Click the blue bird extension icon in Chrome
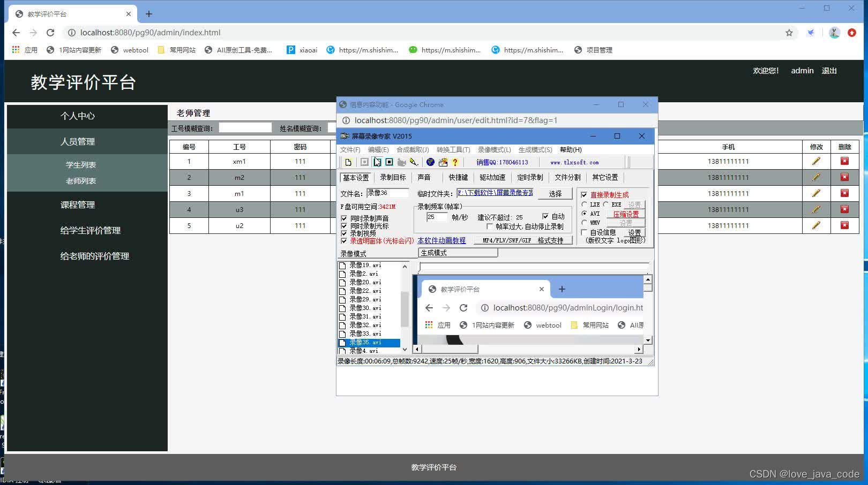 point(811,33)
